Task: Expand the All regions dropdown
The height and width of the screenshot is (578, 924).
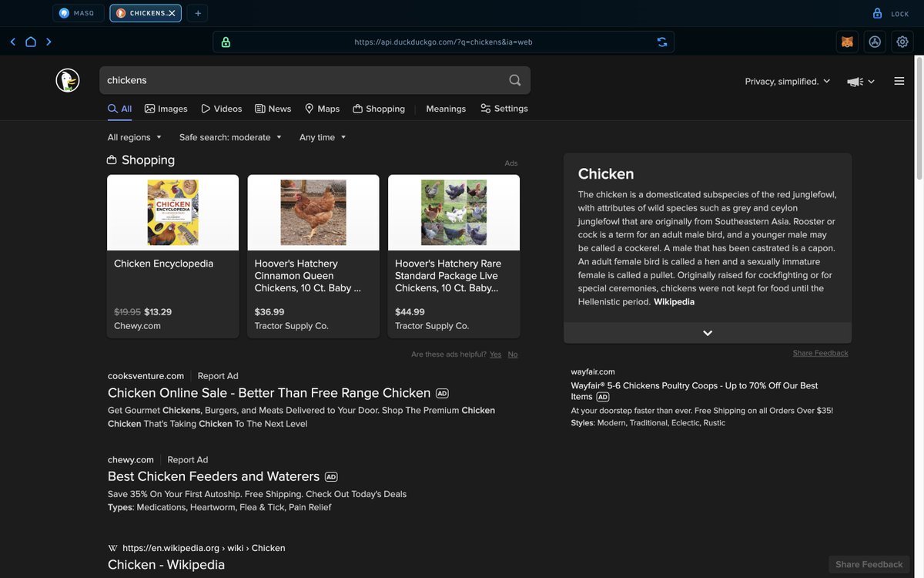Action: (135, 137)
